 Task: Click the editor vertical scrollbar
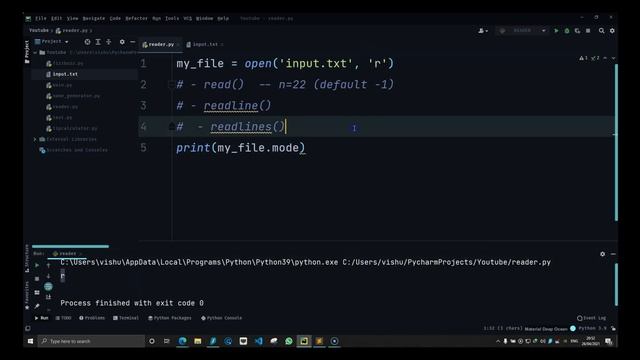click(x=616, y=142)
